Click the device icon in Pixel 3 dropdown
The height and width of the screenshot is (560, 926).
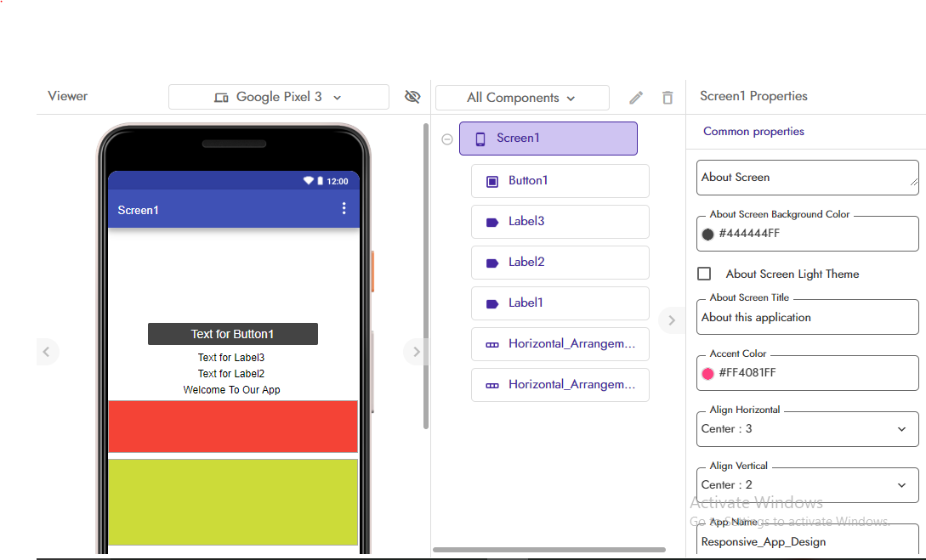(x=221, y=98)
